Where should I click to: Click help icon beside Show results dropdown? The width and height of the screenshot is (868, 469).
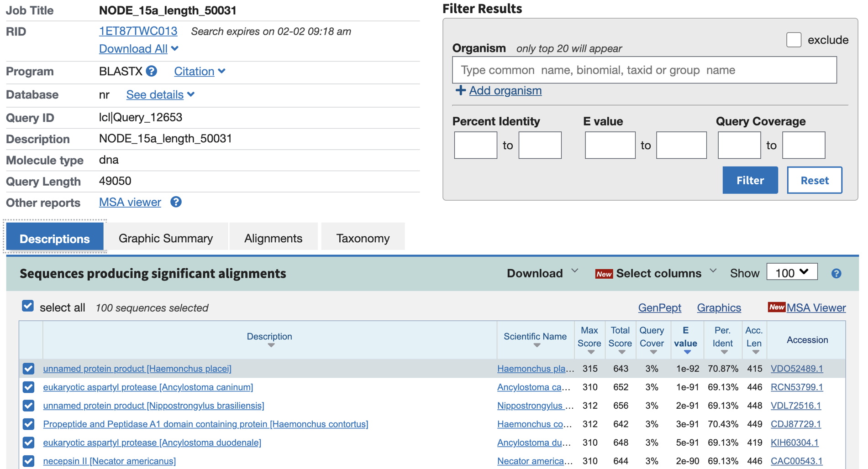(836, 273)
